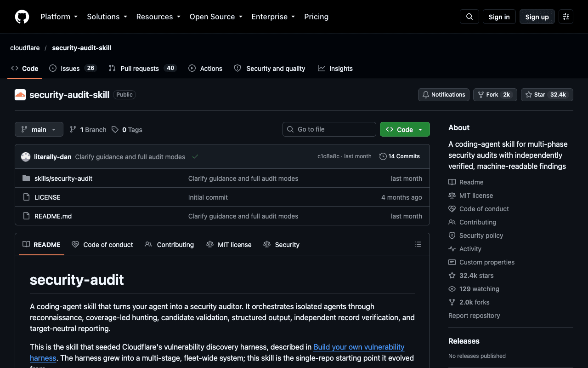The image size is (588, 368).
Task: Open the Activity link
Action: (465, 249)
